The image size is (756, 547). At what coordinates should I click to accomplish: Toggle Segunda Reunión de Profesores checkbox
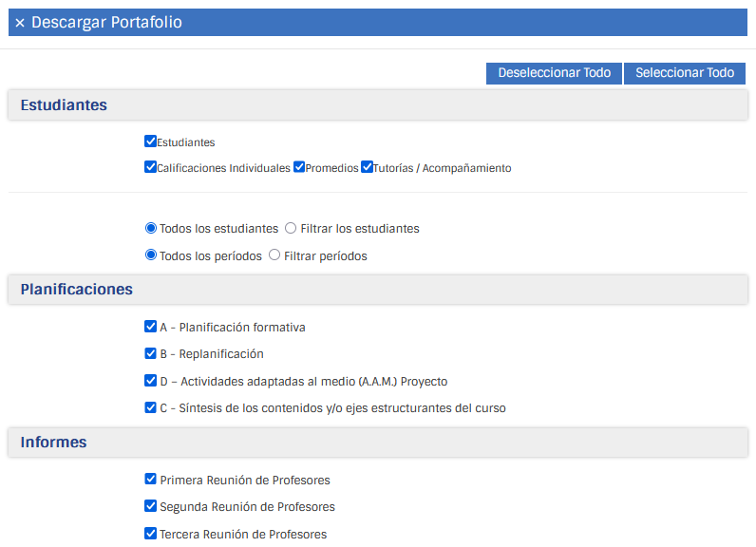pos(150,506)
